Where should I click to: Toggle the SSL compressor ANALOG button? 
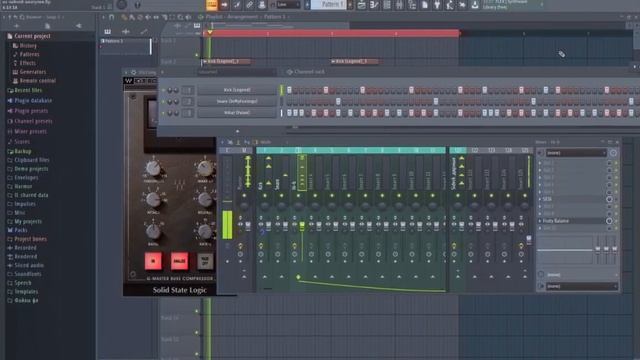(179, 261)
